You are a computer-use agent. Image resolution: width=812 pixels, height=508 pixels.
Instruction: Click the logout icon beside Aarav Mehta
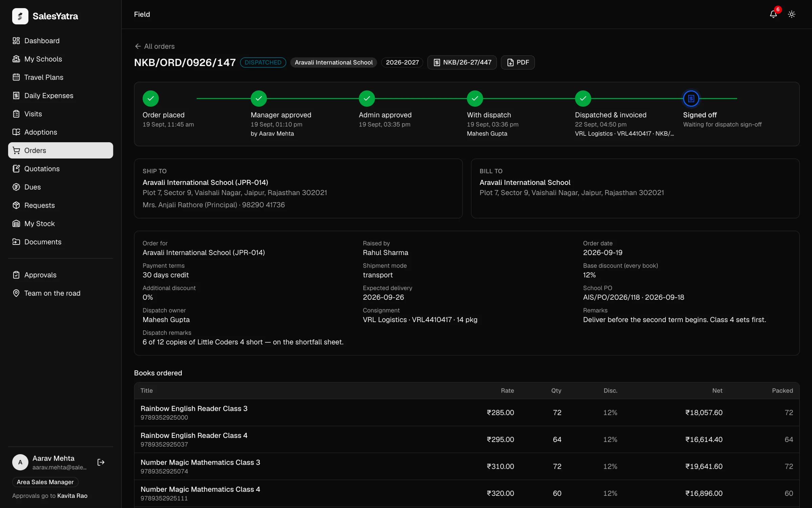coord(101,462)
